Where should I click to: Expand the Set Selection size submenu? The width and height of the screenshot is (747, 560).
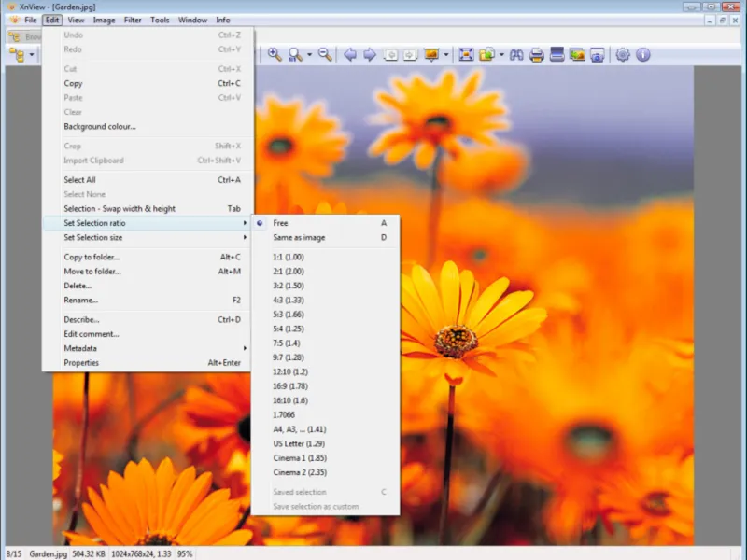click(x=148, y=237)
